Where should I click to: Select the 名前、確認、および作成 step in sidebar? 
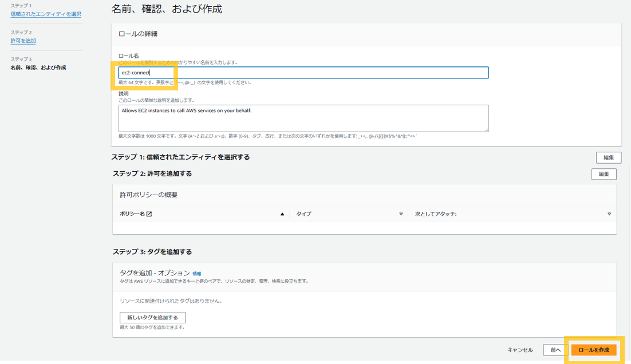(x=38, y=68)
